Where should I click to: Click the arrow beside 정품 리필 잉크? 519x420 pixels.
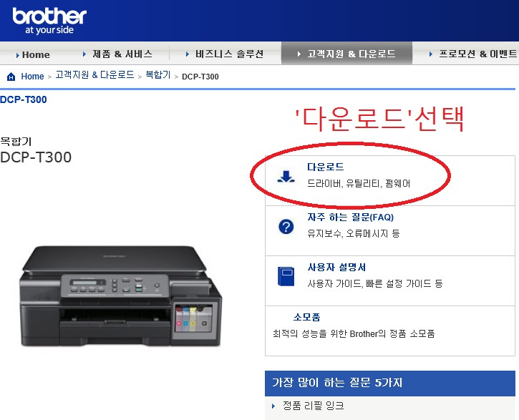coord(273,406)
